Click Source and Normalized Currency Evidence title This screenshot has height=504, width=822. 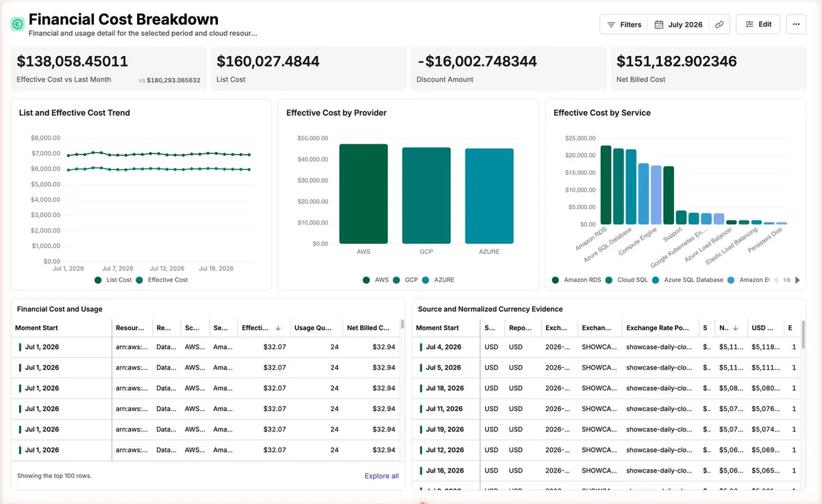[490, 310]
